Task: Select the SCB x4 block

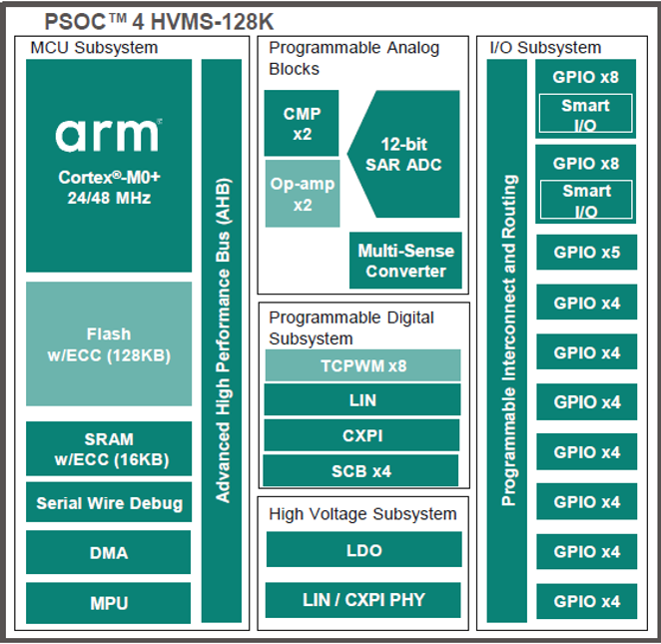Action: click(x=360, y=470)
